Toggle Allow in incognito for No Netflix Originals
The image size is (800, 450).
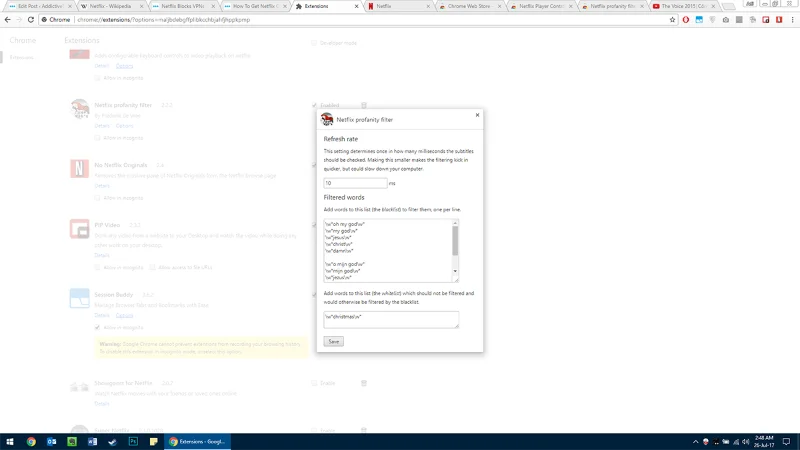pos(97,198)
